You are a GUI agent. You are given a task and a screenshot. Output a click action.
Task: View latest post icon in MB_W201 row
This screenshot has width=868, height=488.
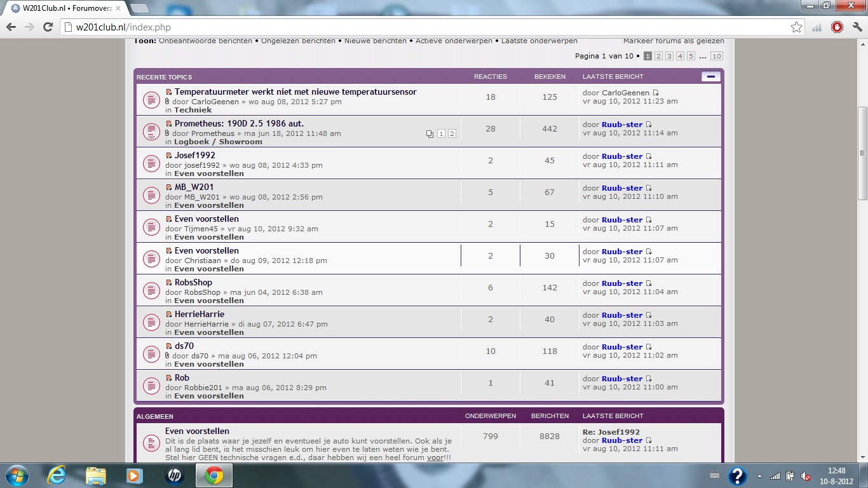[649, 188]
